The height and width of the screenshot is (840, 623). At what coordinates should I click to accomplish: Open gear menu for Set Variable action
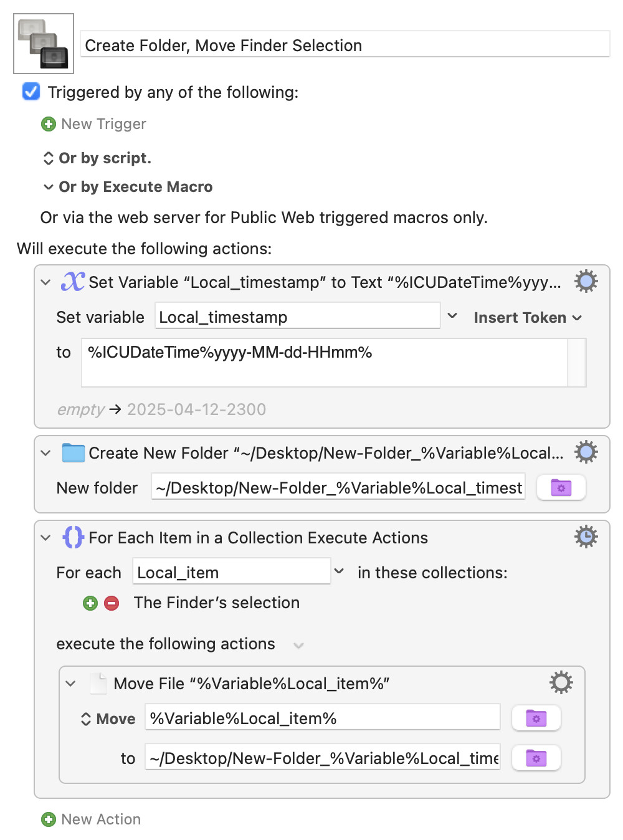(x=586, y=282)
